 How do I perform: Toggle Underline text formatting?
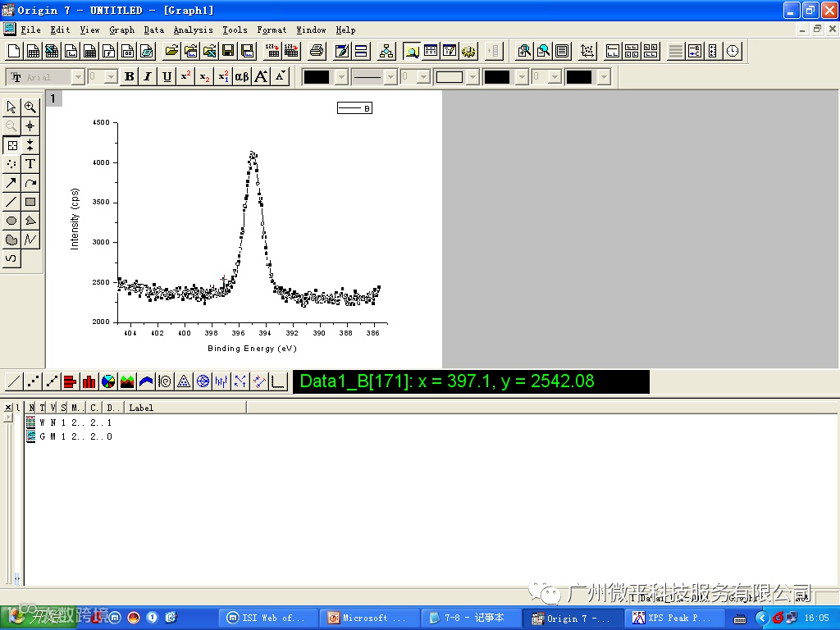click(167, 76)
